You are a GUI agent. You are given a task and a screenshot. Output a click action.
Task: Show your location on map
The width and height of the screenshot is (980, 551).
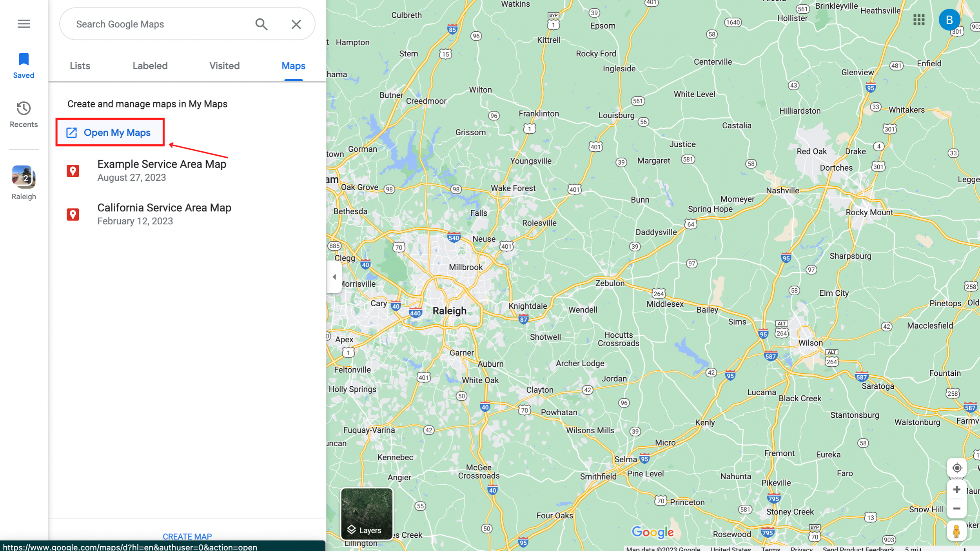[956, 468]
